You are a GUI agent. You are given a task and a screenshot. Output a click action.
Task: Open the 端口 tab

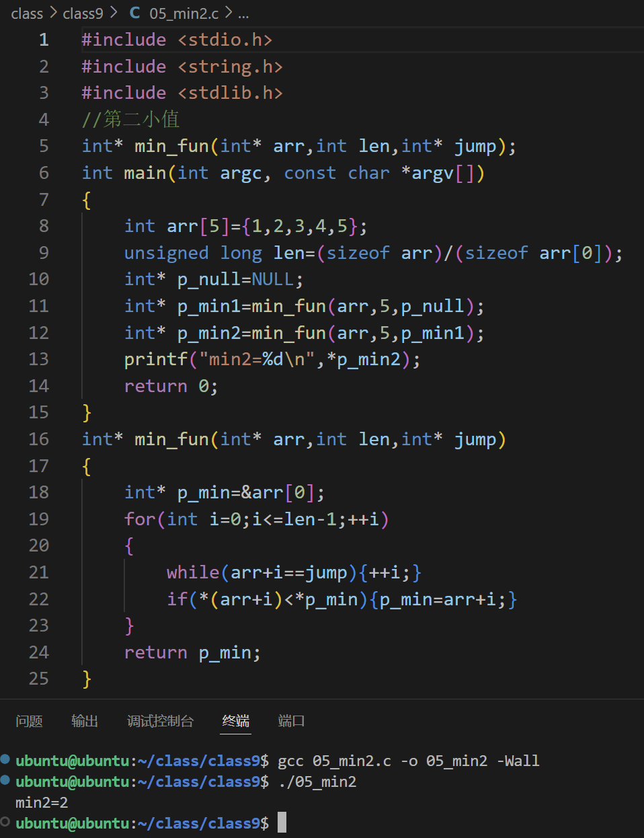pyautogui.click(x=290, y=720)
